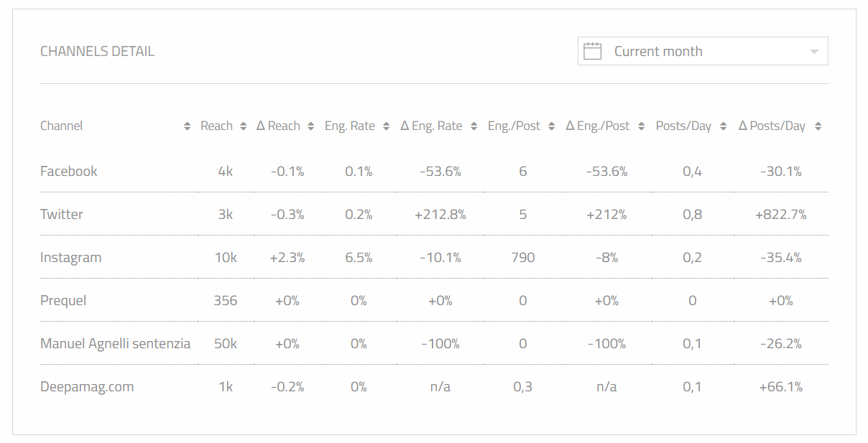
Task: Click the Posts/Day column header text
Action: click(x=683, y=126)
